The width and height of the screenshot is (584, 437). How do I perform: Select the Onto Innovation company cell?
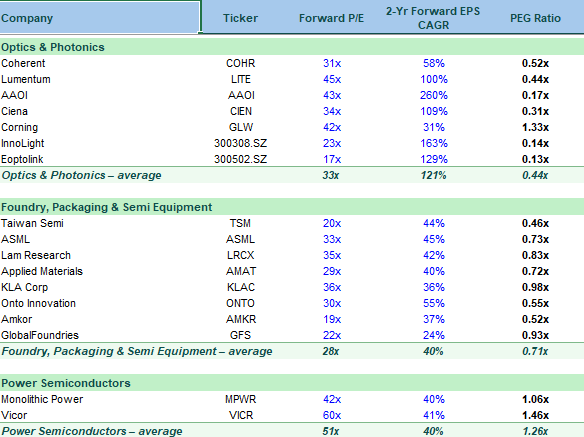(x=38, y=303)
